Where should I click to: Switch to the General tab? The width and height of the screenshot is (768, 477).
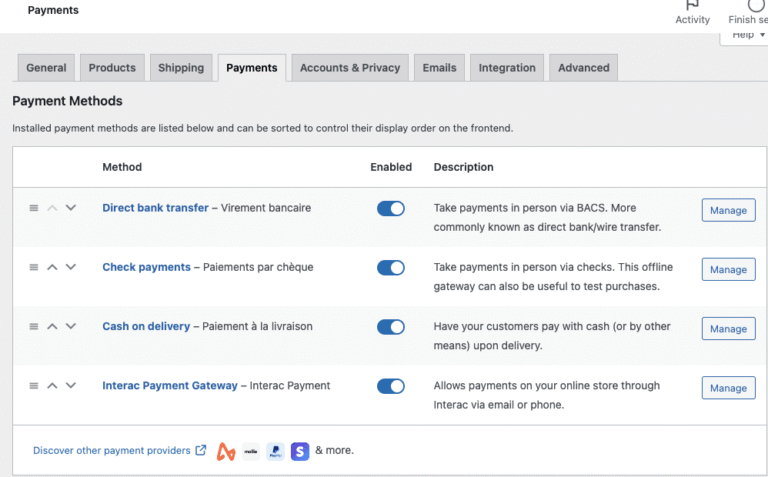tap(46, 68)
